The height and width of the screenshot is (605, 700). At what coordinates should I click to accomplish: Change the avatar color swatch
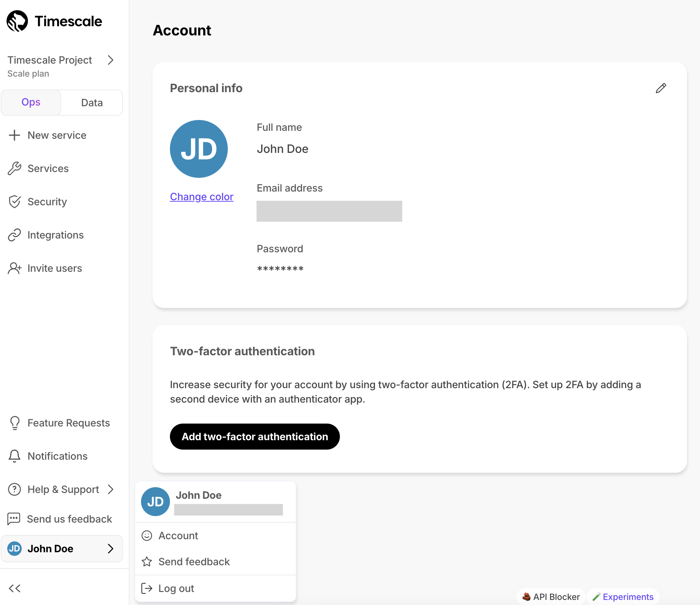(x=201, y=196)
